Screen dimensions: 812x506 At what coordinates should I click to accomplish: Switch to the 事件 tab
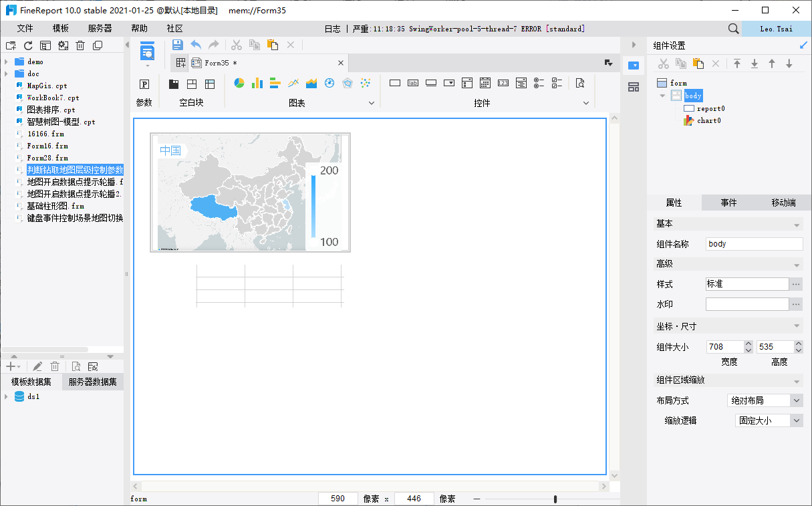728,203
